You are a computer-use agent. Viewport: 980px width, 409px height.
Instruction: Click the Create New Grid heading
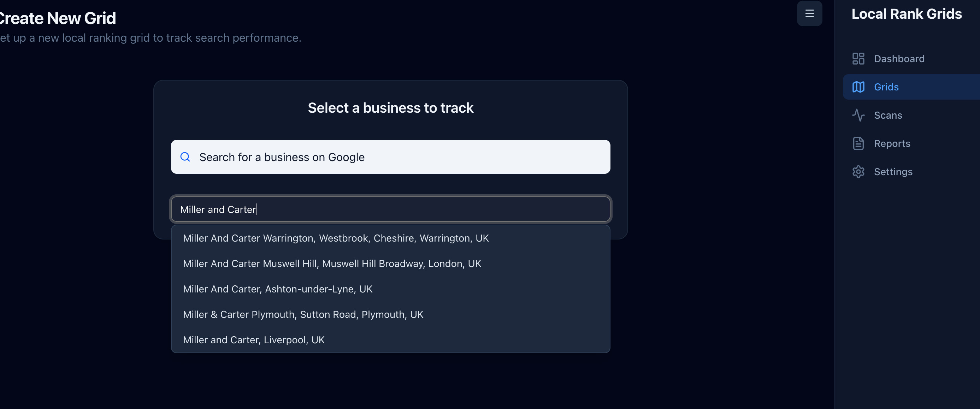point(58,18)
